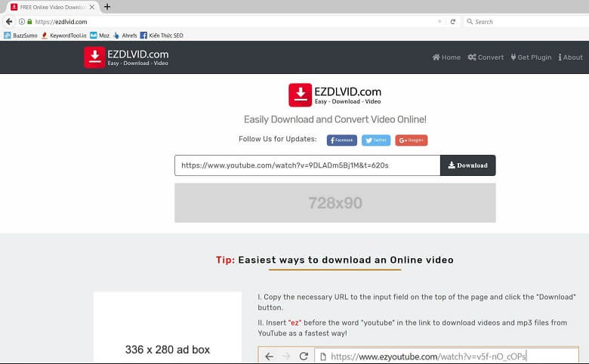Image resolution: width=589 pixels, height=364 pixels.
Task: Click the 'Follow Us for Updates:' label
Action: [x=278, y=139]
